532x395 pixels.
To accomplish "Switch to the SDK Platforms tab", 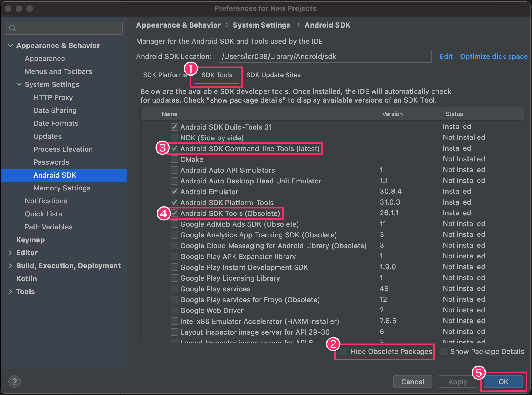I will (165, 75).
